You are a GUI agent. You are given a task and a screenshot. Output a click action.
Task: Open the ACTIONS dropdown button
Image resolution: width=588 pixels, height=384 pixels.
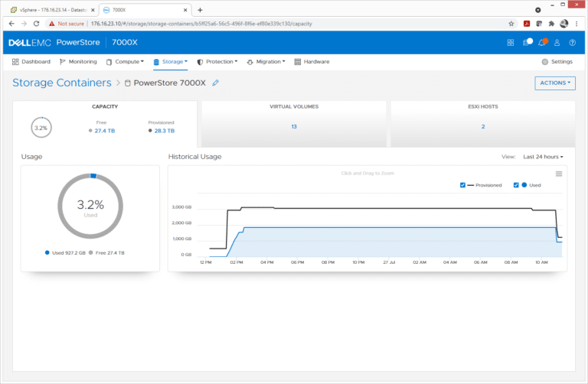[555, 83]
